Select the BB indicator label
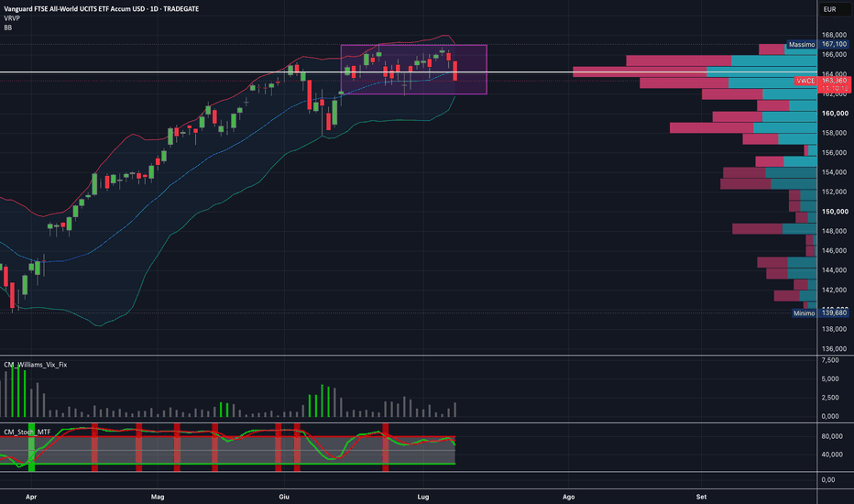This screenshot has width=854, height=504. coord(7,27)
